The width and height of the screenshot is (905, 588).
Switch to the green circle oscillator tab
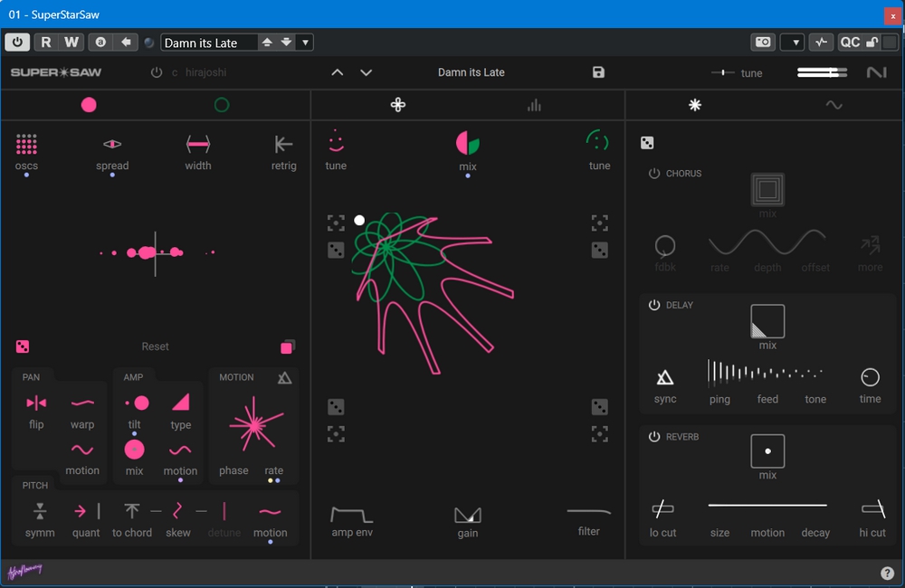pyautogui.click(x=222, y=105)
